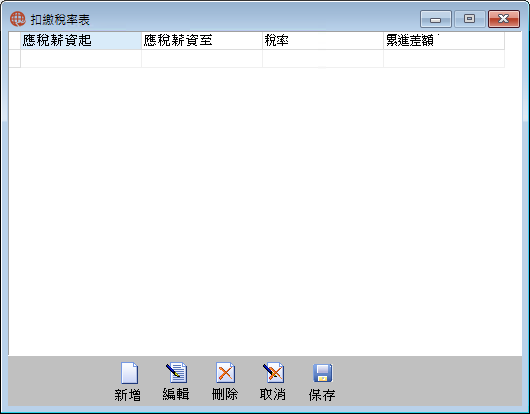Image resolution: width=530 pixels, height=414 pixels.
Task: Click the 刪除 (Delete) red X icon
Action: point(225,373)
